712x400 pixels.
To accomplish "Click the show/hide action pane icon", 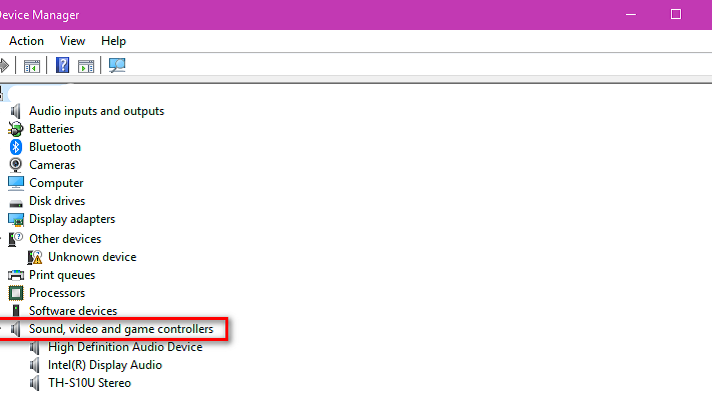I will pos(86,66).
